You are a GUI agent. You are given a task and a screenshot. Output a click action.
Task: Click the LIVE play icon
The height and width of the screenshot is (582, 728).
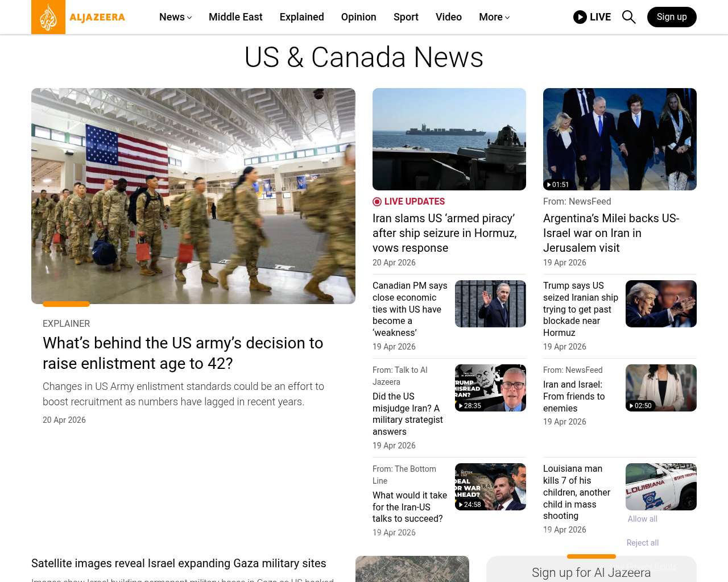click(580, 17)
